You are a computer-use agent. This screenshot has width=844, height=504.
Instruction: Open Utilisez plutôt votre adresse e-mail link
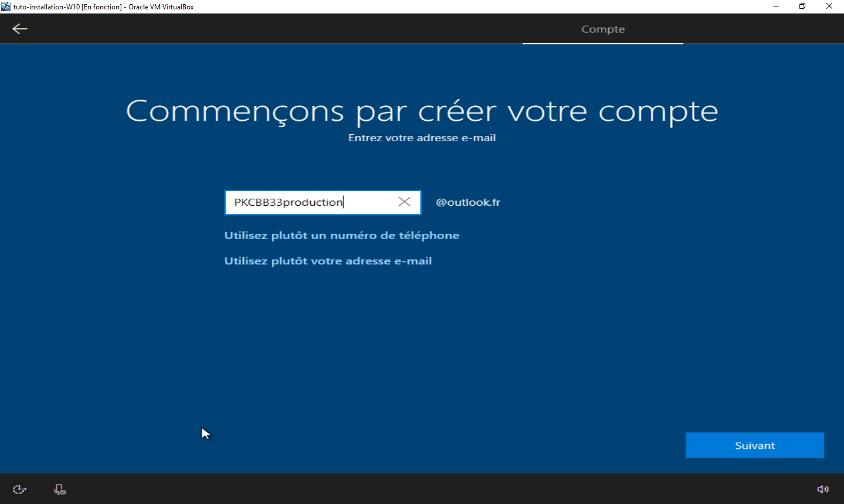click(x=328, y=261)
